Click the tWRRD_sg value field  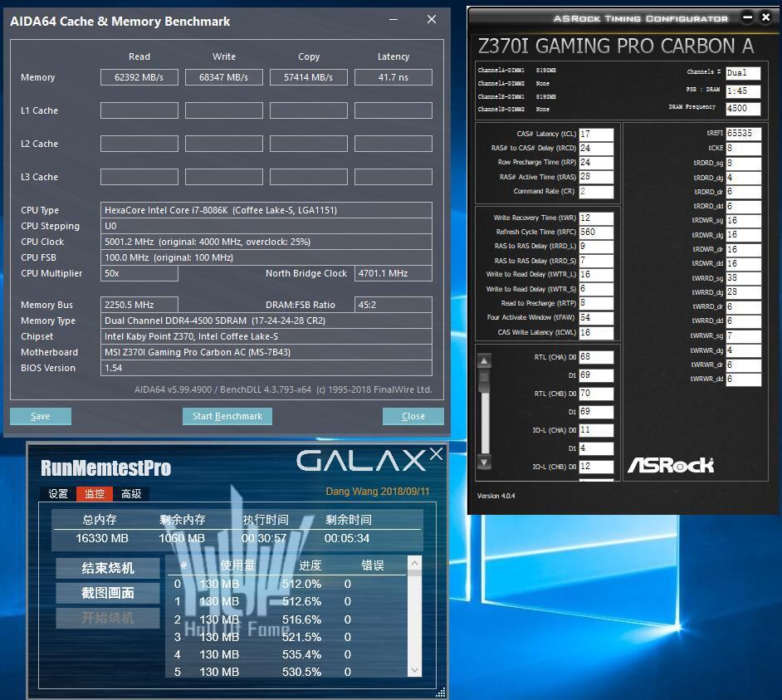point(743,278)
